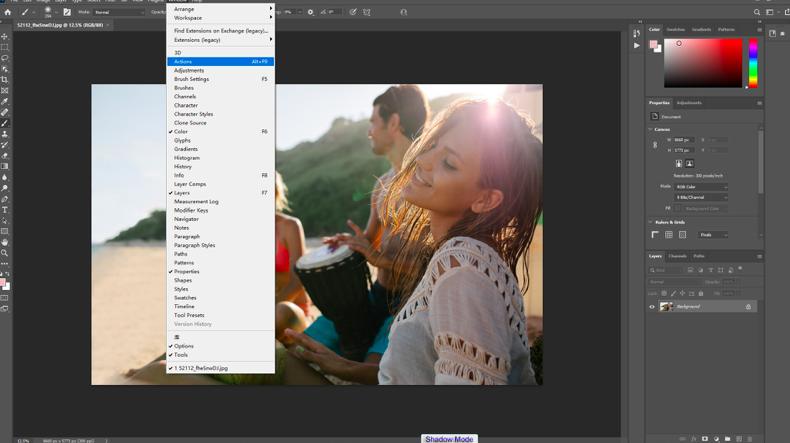Switch to the Swatches tab

click(x=676, y=30)
